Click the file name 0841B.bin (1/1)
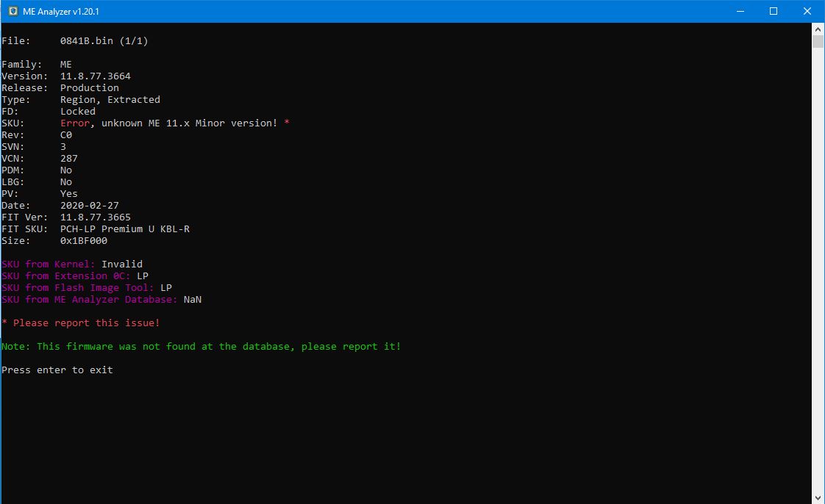 [x=104, y=41]
